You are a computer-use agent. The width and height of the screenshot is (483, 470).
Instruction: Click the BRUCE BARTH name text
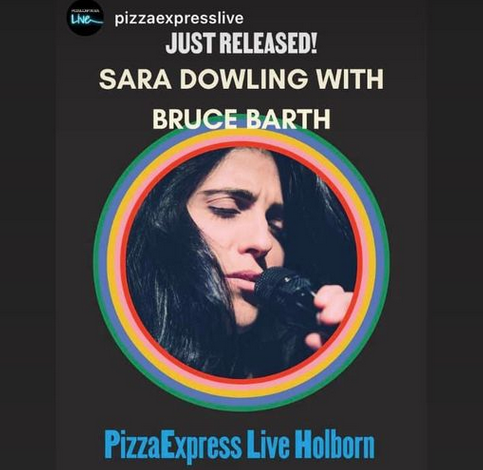(x=241, y=119)
